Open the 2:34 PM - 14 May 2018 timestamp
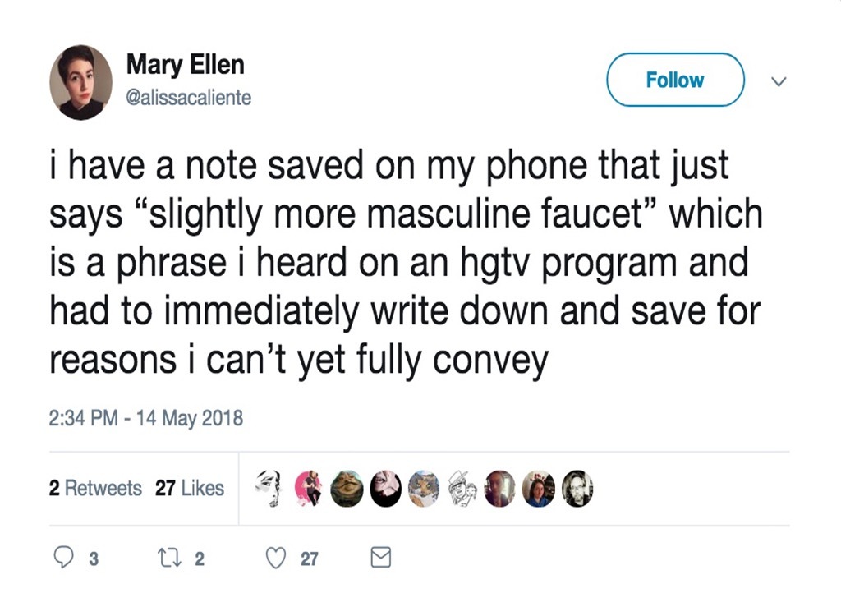Viewport: 841px width, 616px height. (146, 418)
